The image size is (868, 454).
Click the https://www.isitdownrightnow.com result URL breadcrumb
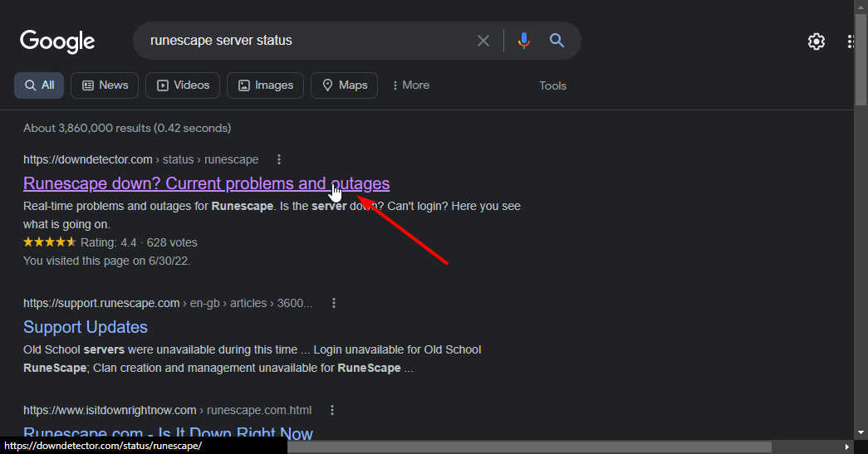167,410
